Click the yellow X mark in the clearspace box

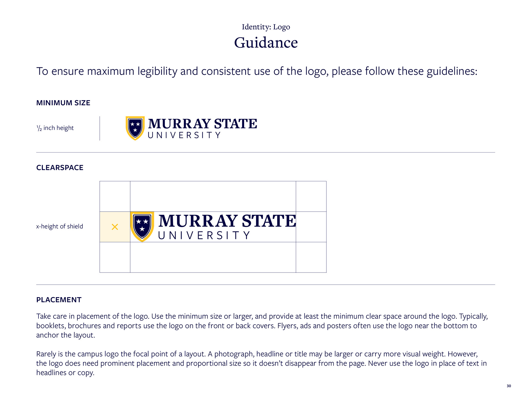pyautogui.click(x=115, y=227)
